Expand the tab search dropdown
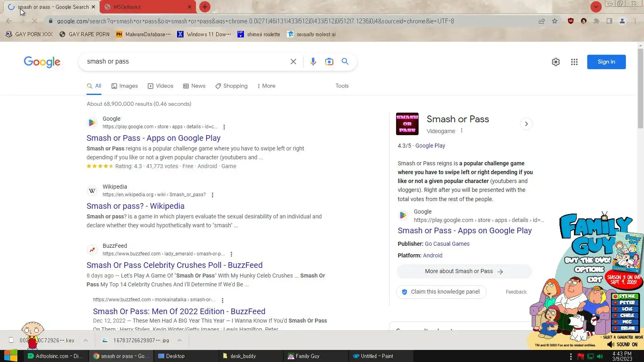Image resolution: width=644 pixels, height=362 pixels. (x=596, y=7)
